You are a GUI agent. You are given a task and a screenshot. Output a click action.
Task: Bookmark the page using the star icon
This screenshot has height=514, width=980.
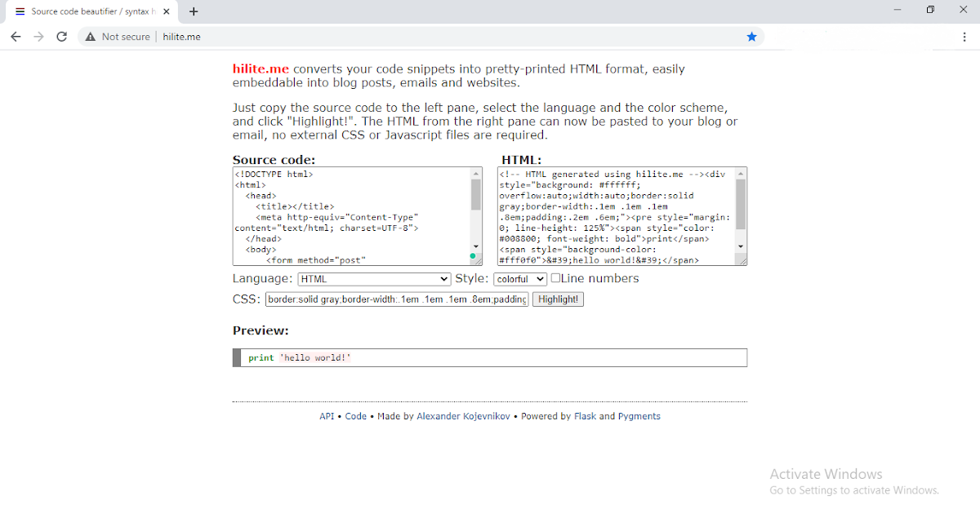(751, 36)
